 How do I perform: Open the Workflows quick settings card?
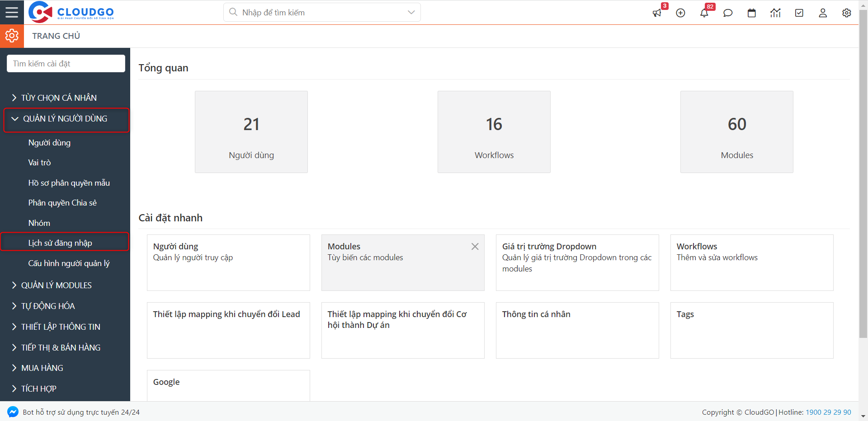coord(751,262)
